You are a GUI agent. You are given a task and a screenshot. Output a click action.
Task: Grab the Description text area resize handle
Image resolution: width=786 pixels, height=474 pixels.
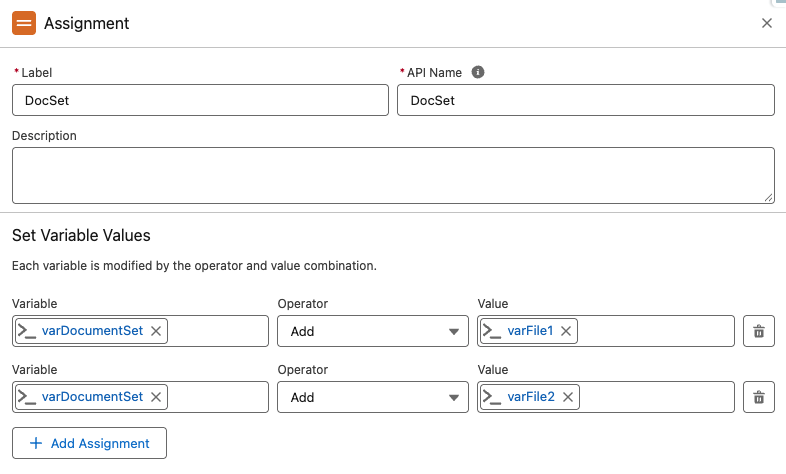768,197
